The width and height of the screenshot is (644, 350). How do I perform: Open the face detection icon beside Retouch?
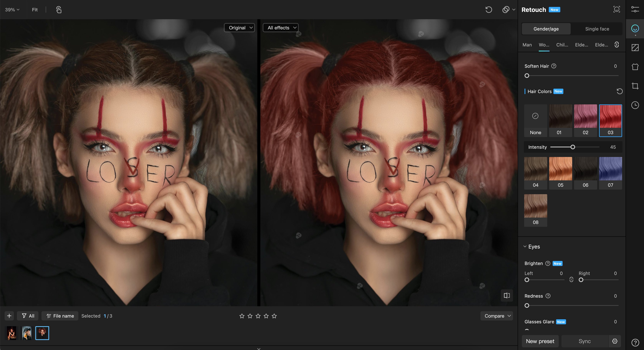tap(617, 9)
